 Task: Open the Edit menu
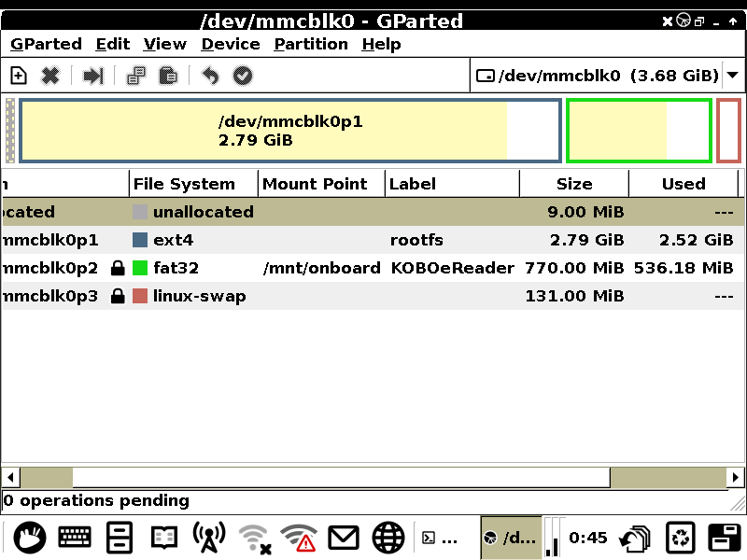pyautogui.click(x=112, y=44)
